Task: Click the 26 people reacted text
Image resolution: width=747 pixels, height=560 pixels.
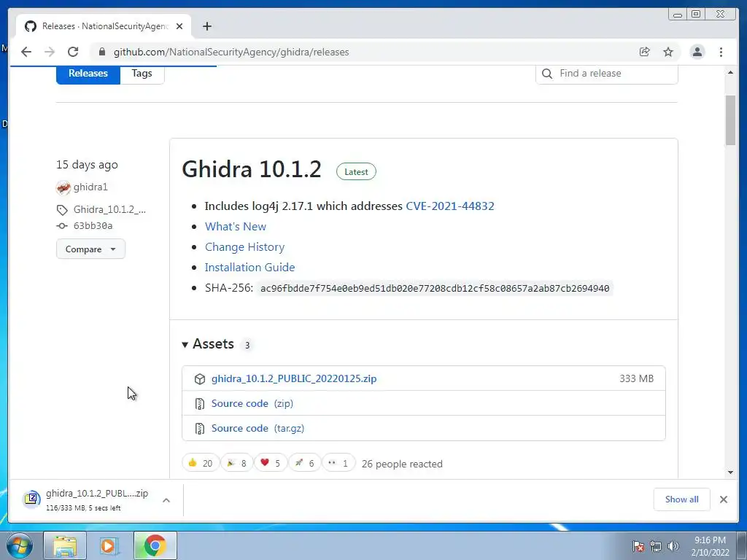Action: pyautogui.click(x=402, y=464)
